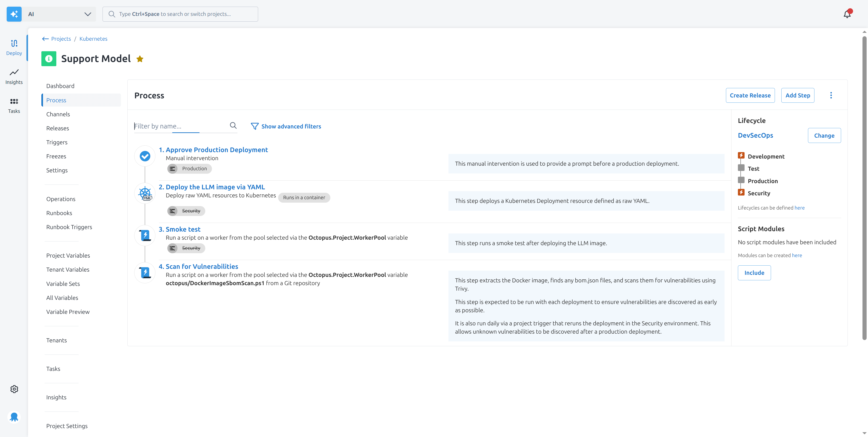Click the script icon beside Smoke test
Screen dimensions: 868x437
145,235
